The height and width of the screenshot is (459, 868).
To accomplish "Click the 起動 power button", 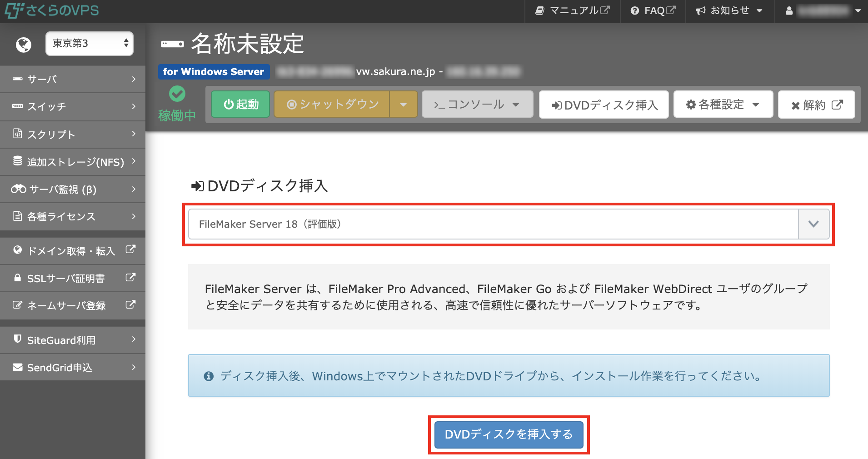I will click(x=240, y=104).
